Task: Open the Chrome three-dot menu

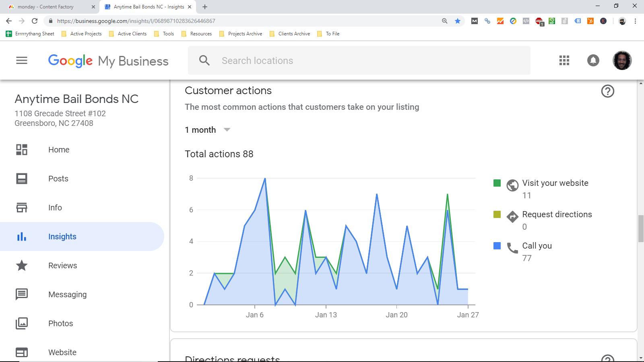Action: click(635, 21)
